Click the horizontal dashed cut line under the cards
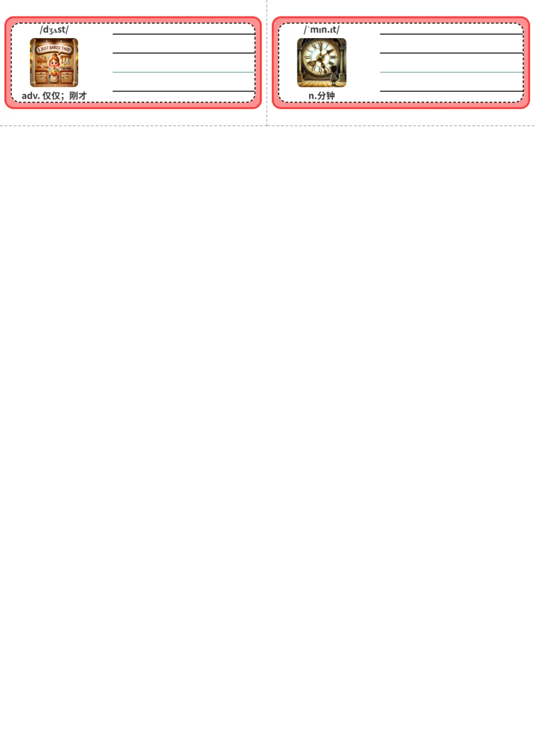 tap(267, 126)
